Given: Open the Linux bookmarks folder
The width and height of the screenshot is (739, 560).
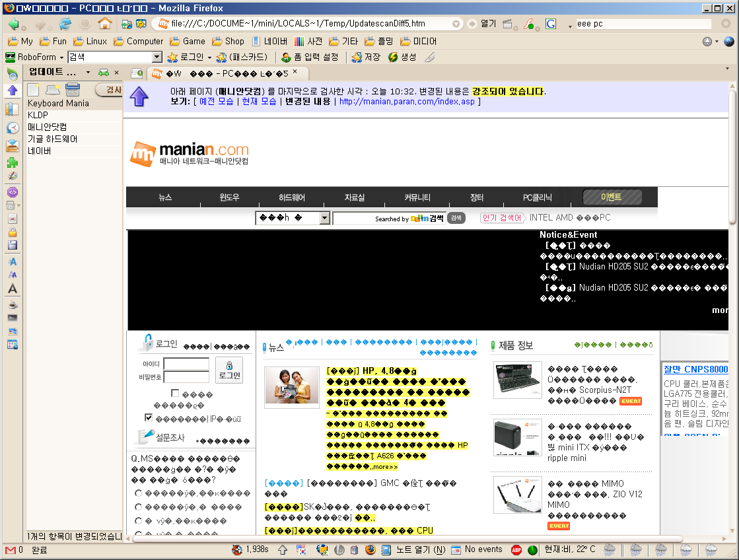Looking at the screenshot, I should [90, 42].
